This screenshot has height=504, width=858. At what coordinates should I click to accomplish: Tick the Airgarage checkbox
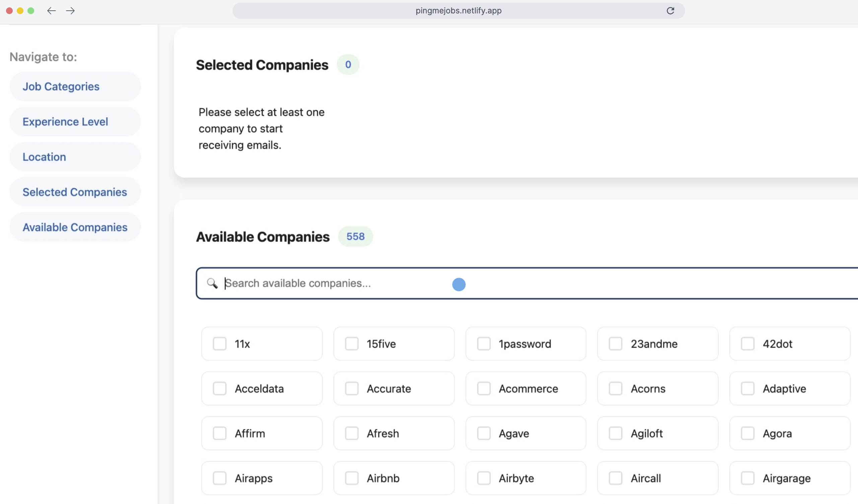coord(748,478)
